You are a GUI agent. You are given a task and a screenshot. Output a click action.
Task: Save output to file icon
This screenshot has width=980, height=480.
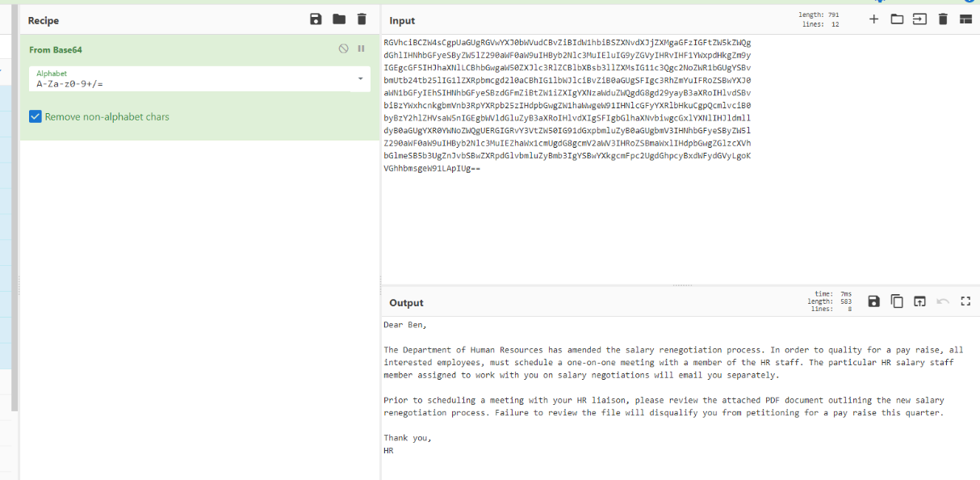click(873, 301)
